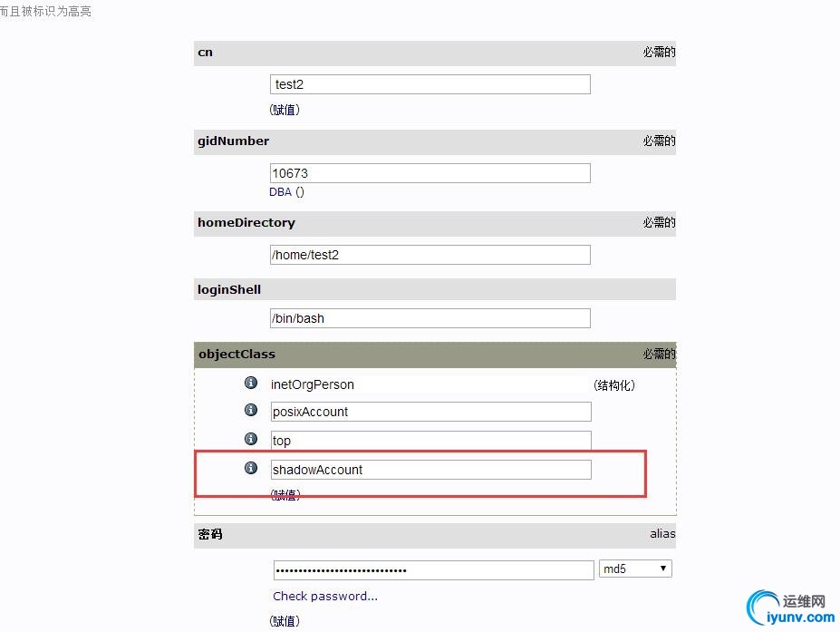The width and height of the screenshot is (840, 632).
Task: Click the gidNumber field with 10673
Action: pyautogui.click(x=430, y=173)
